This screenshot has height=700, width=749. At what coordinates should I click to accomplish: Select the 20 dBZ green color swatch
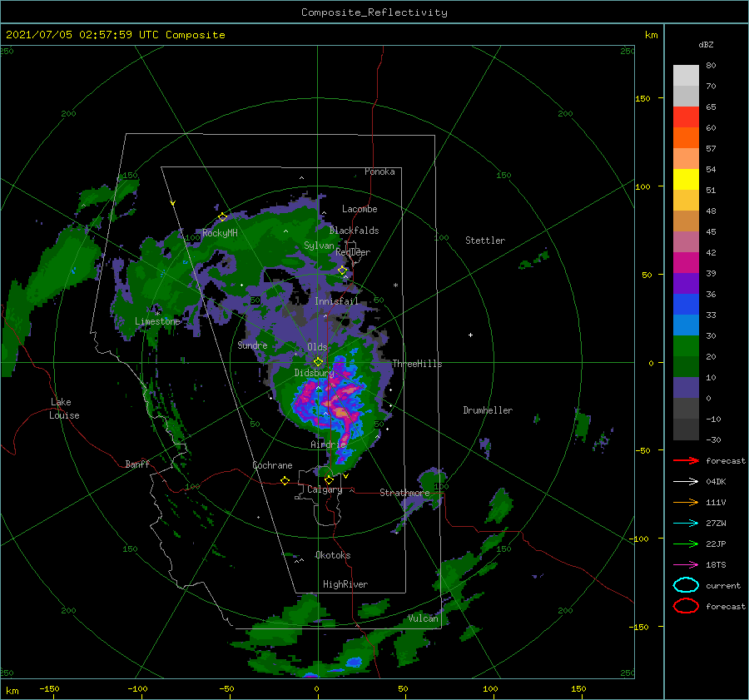686,346
